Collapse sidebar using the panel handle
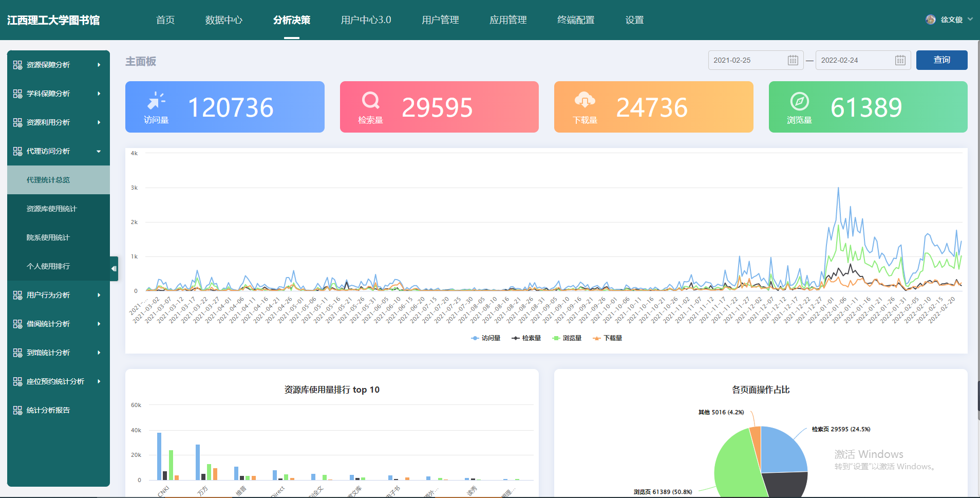980x498 pixels. pyautogui.click(x=114, y=269)
